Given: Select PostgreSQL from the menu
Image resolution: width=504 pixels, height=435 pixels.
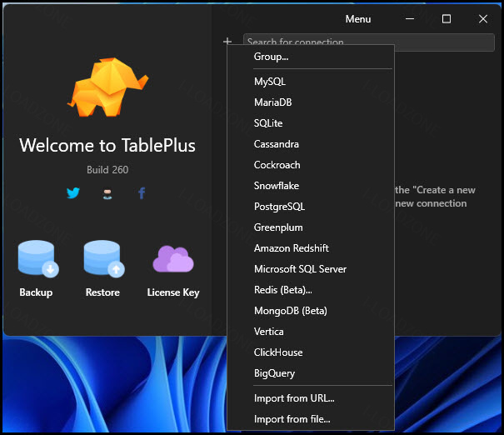Looking at the screenshot, I should (311, 207).
